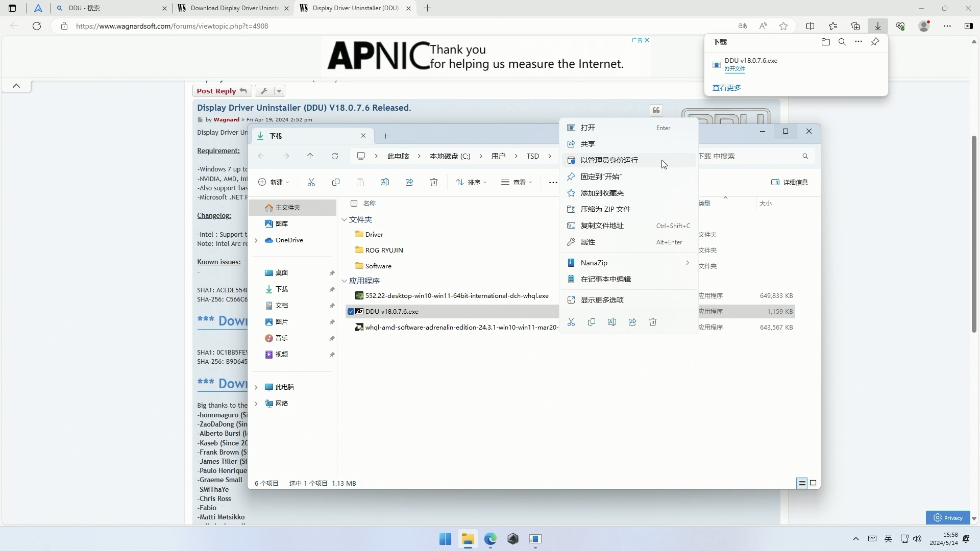Screen dimensions: 980x551
Task: Open the 新建 dropdown in Explorer
Action: pos(274,182)
